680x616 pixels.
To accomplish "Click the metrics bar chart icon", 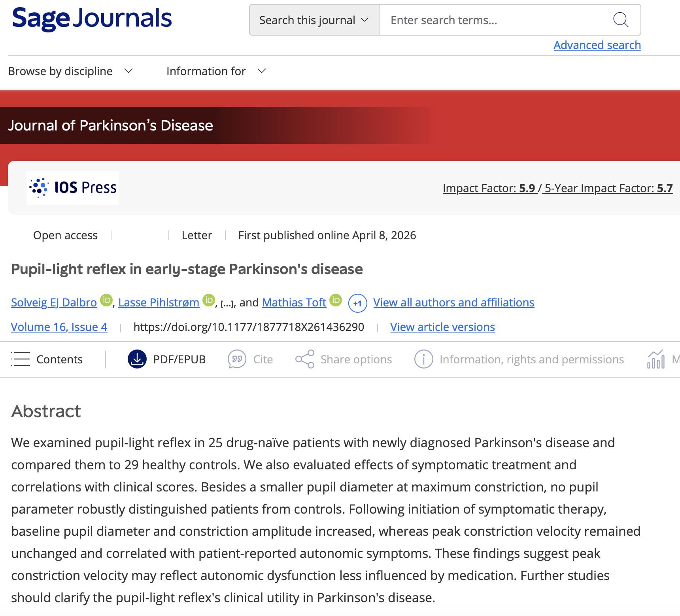I will [656, 359].
